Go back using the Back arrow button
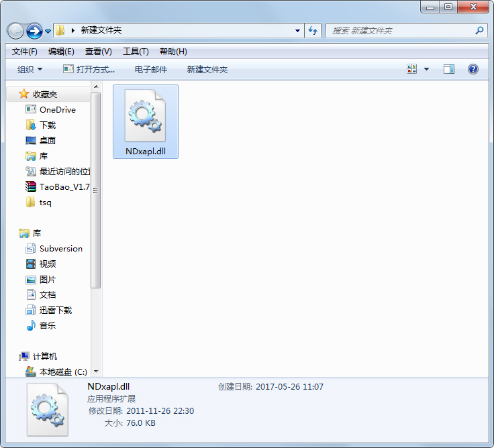 coord(15,31)
